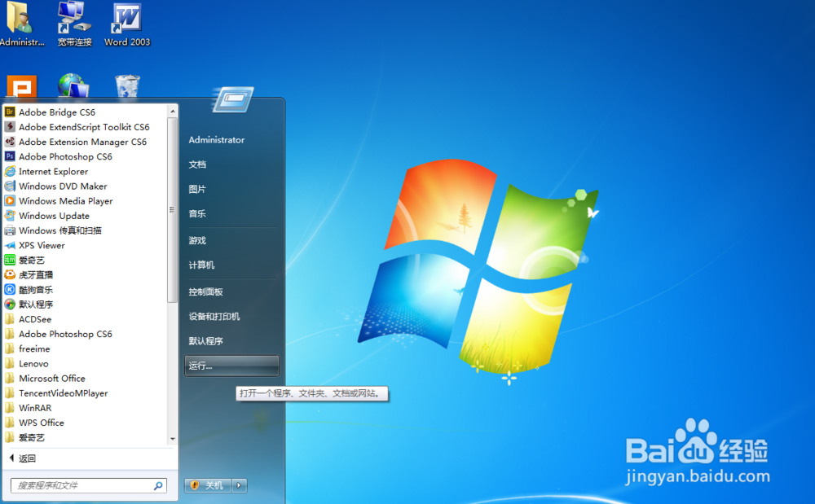Open 默认程序 icon in program list
This screenshot has width=815, height=504.
pos(10,305)
